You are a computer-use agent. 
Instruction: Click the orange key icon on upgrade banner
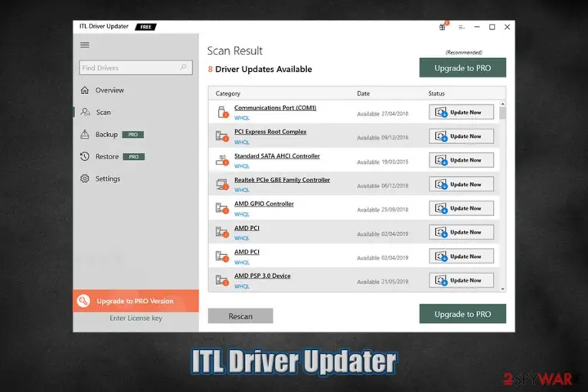(83, 301)
